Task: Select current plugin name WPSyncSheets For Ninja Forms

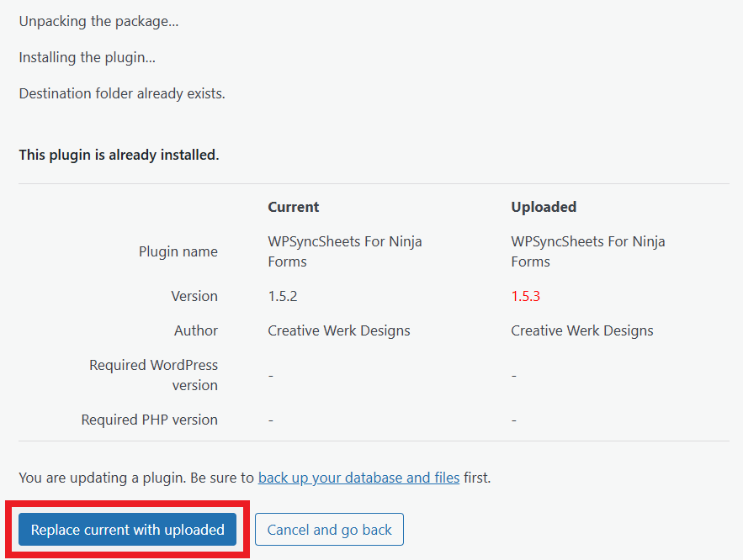Action: (x=344, y=251)
